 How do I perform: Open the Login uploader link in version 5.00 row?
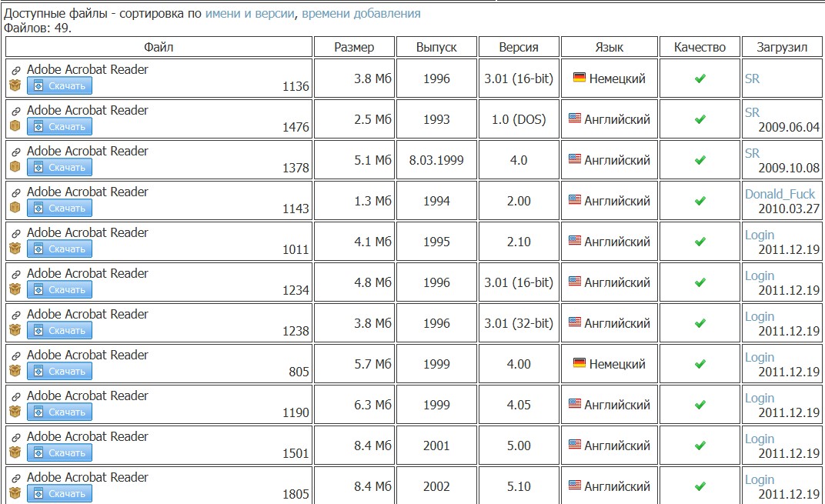pos(760,439)
